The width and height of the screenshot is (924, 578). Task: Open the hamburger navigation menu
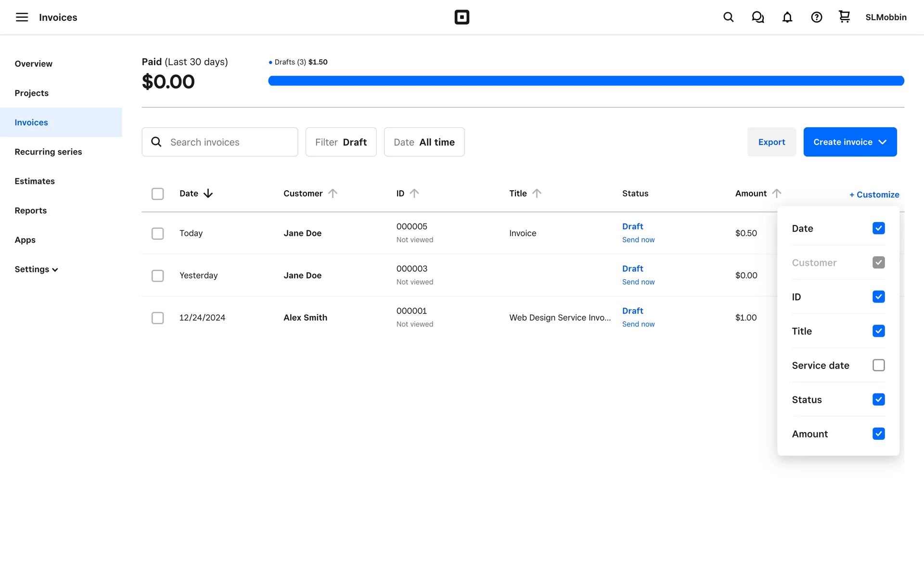(x=22, y=17)
